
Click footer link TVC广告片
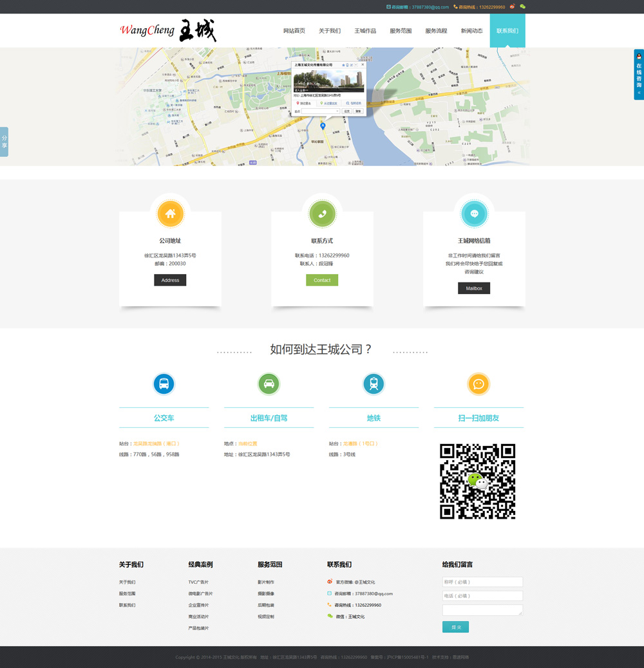tap(198, 582)
